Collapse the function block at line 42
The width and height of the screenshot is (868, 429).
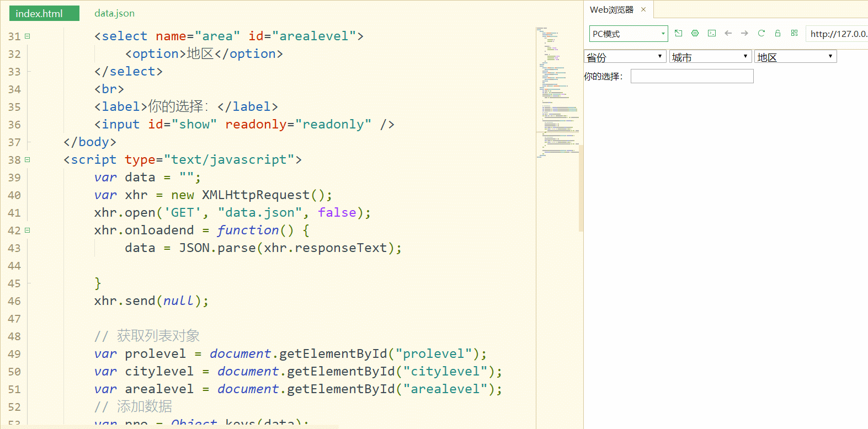click(x=27, y=230)
